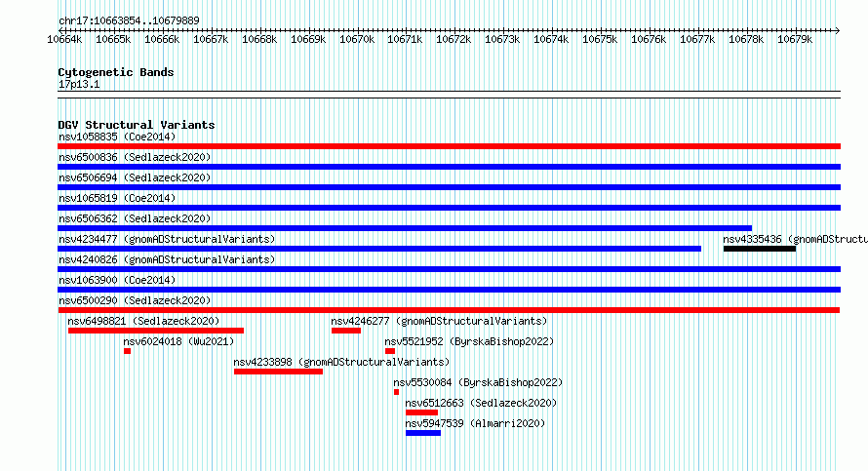The image size is (868, 471).
Task: Open nsv4246277 gnomAD variant label
Action: click(x=439, y=321)
